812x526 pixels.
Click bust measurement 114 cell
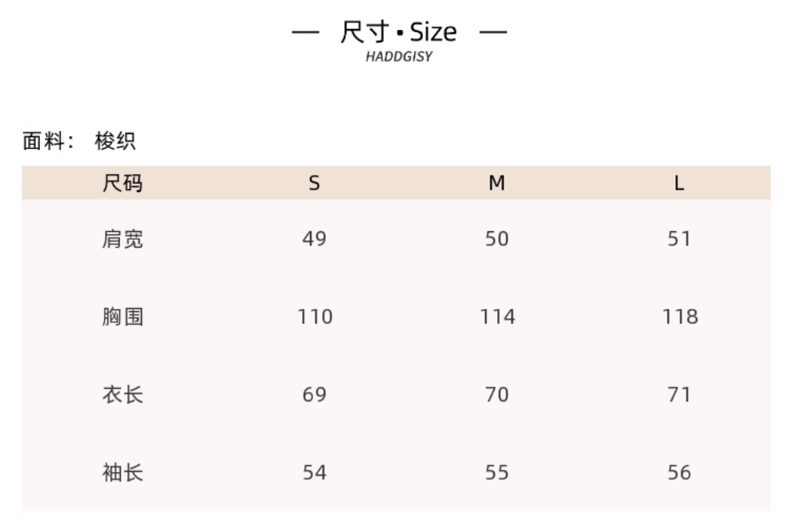(497, 317)
